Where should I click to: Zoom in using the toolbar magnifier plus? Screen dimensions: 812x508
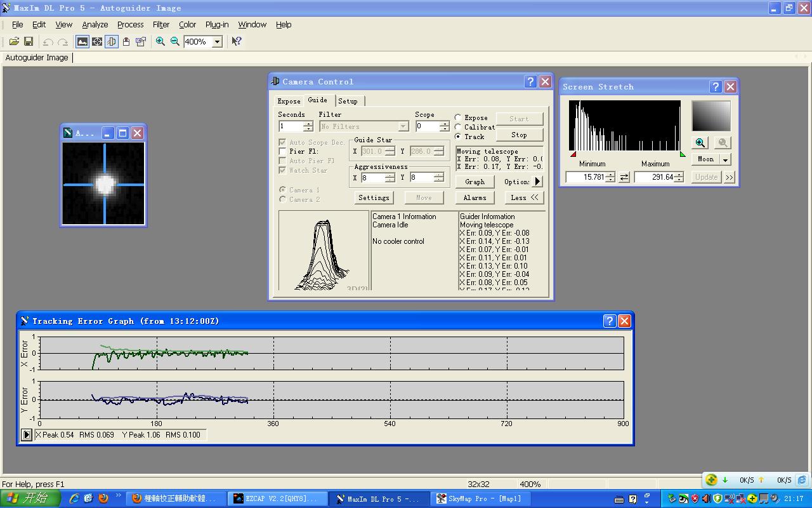[x=160, y=41]
